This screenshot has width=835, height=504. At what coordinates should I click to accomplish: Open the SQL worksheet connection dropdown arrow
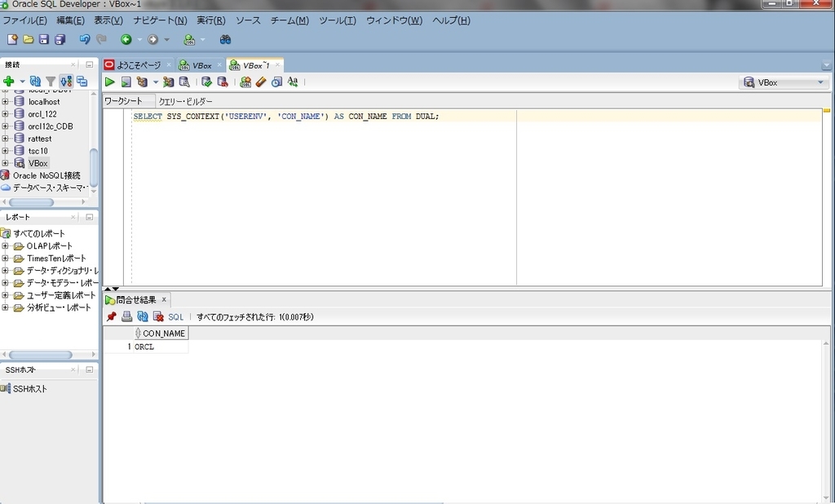pos(202,39)
